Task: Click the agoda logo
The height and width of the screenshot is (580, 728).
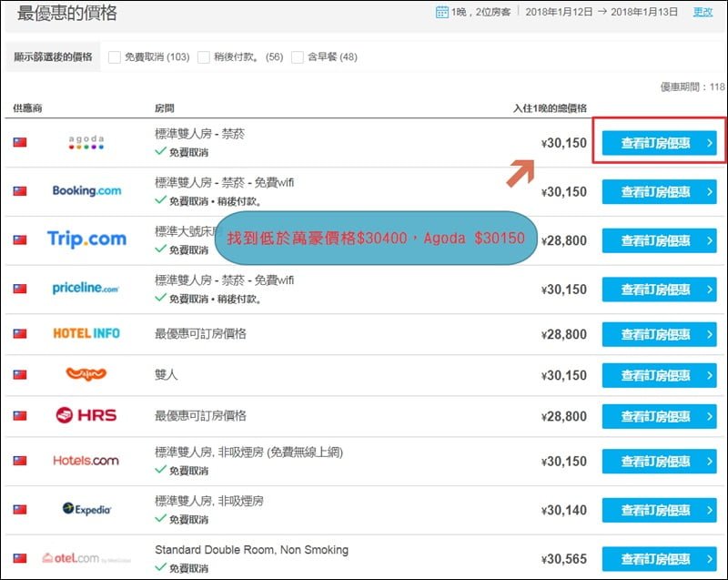Action: point(86,142)
